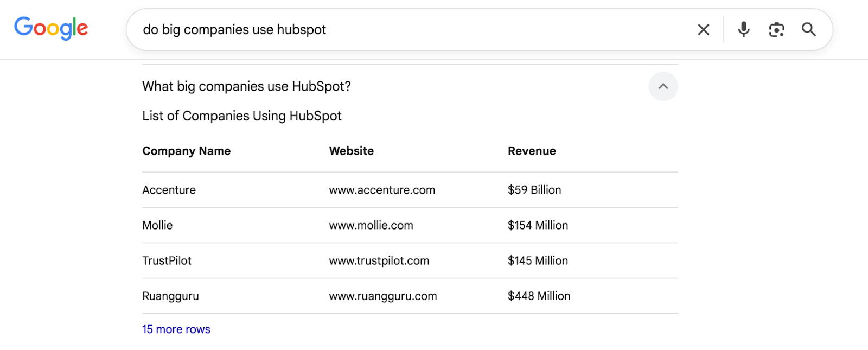Select 'List of Companies Using HubSpot' heading
This screenshot has height=350, width=868.
coord(242,116)
